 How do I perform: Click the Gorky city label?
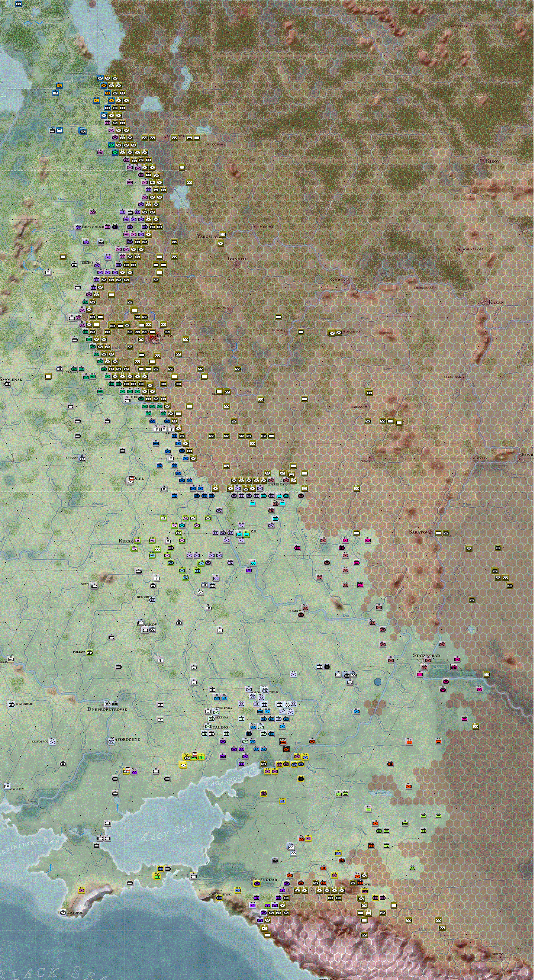tap(339, 280)
